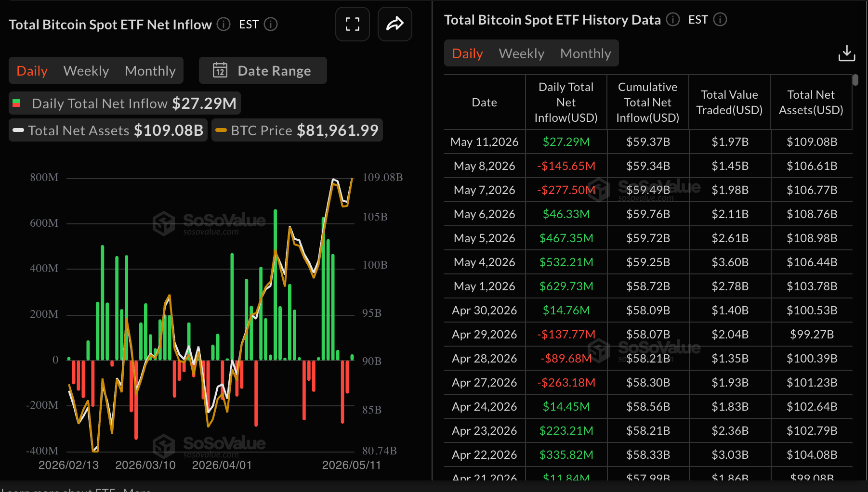Image resolution: width=868 pixels, height=492 pixels.
Task: Click info icon beside Net Inflow title
Action: [224, 24]
